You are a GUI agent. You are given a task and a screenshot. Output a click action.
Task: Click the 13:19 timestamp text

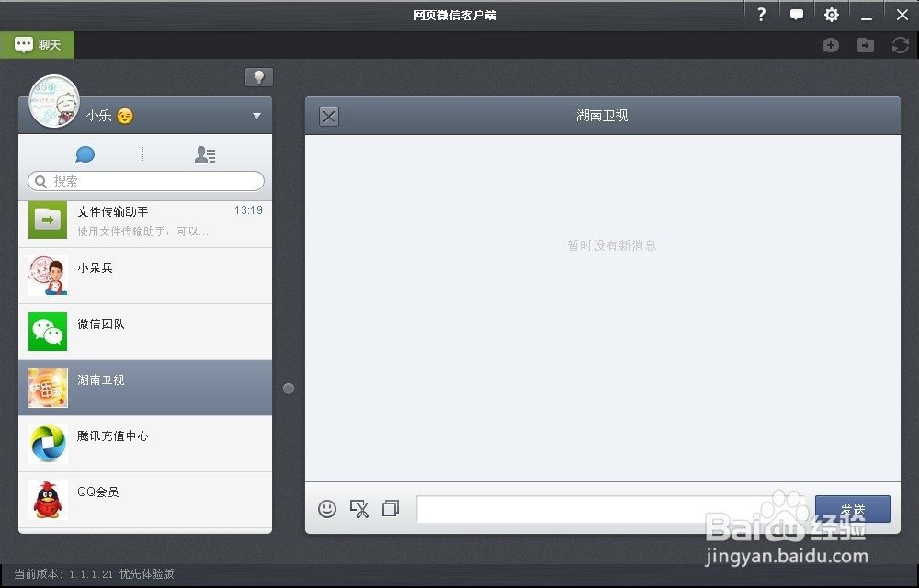(x=248, y=210)
